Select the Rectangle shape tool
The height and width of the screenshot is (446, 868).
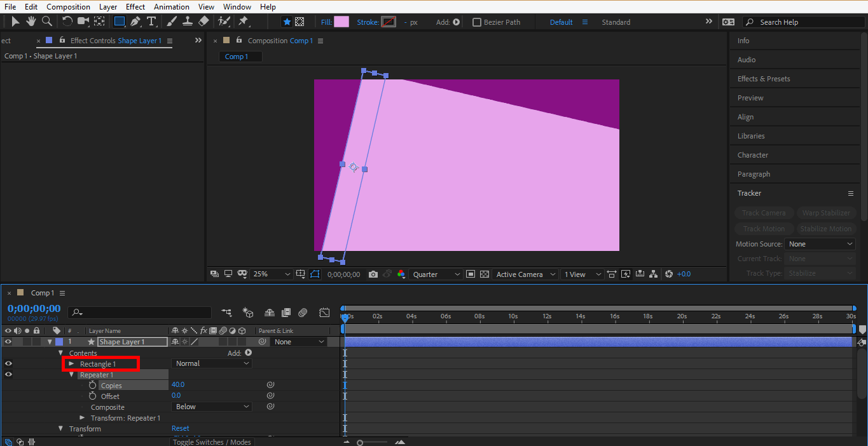pos(119,22)
